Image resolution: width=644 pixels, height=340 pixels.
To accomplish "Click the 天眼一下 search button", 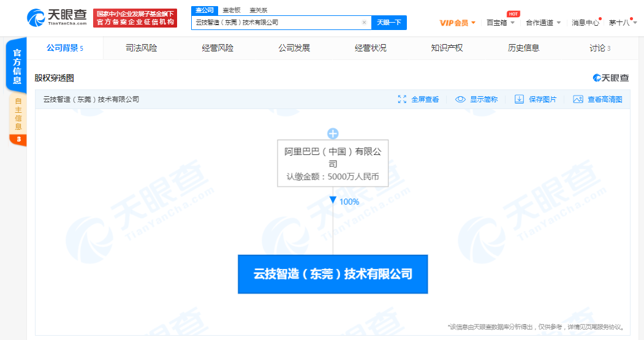I will point(389,23).
